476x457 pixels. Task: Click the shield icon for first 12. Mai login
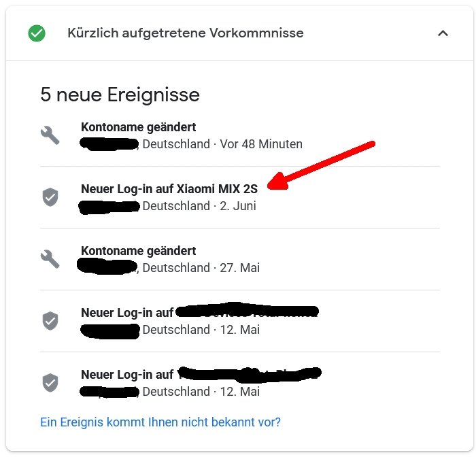point(50,321)
